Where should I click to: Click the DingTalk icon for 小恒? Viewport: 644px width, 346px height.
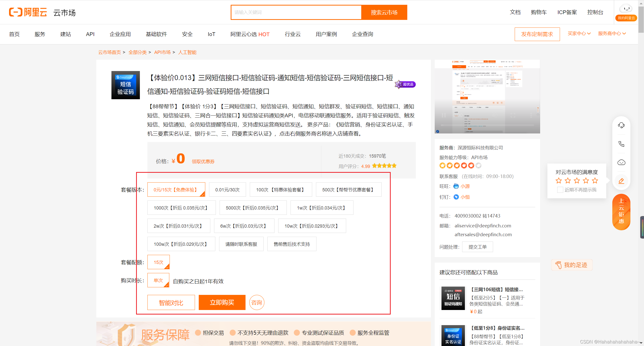tap(456, 197)
